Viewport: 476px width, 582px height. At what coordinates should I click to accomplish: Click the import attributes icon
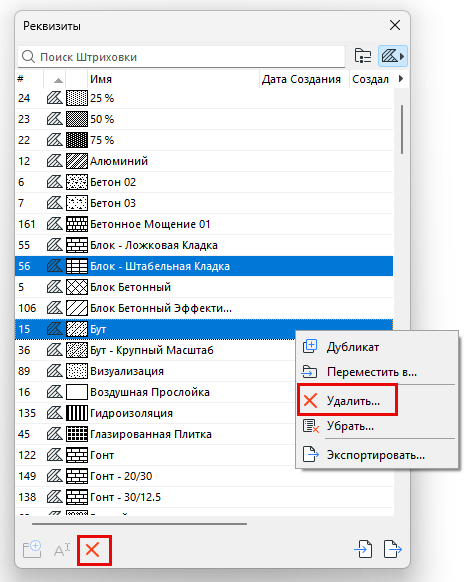[363, 549]
